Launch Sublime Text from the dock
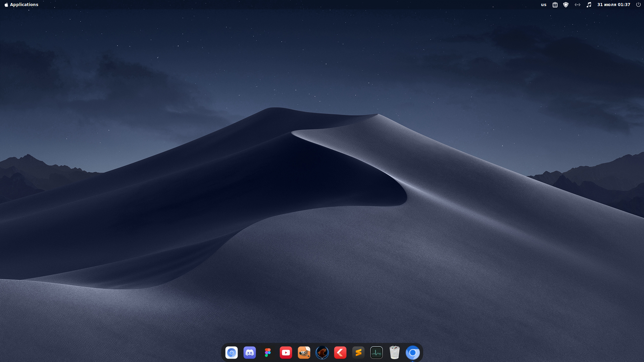 [358, 353]
